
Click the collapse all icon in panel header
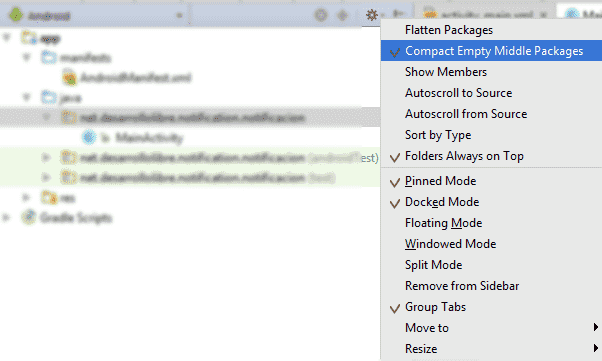(x=342, y=15)
